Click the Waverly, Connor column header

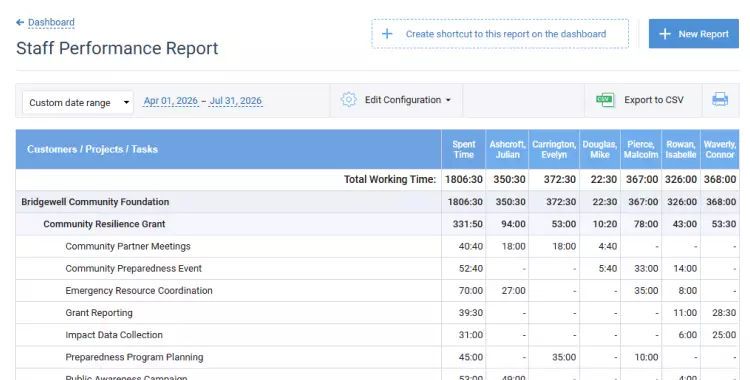point(719,149)
